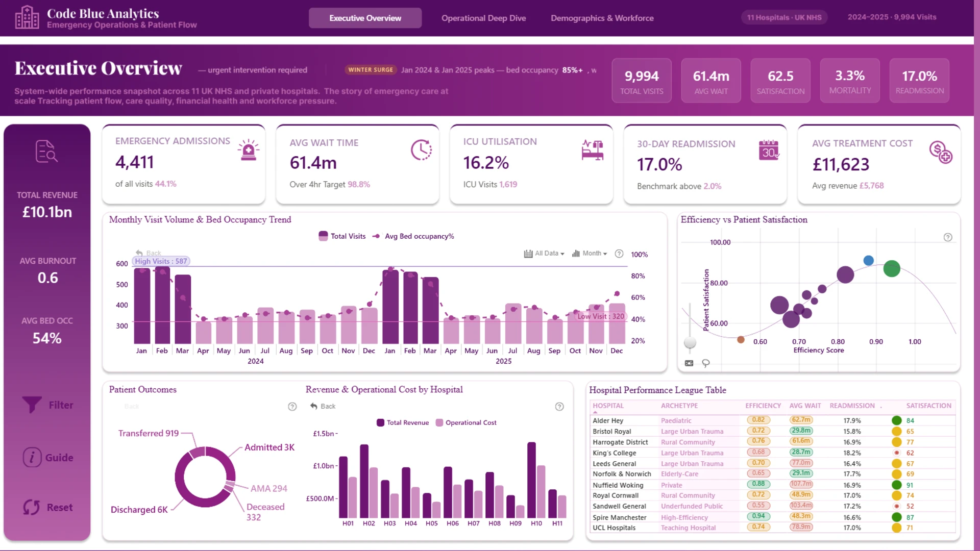Click the scatter chart zoom slider handle
Viewport: 980px width, 551px height.
click(x=690, y=342)
